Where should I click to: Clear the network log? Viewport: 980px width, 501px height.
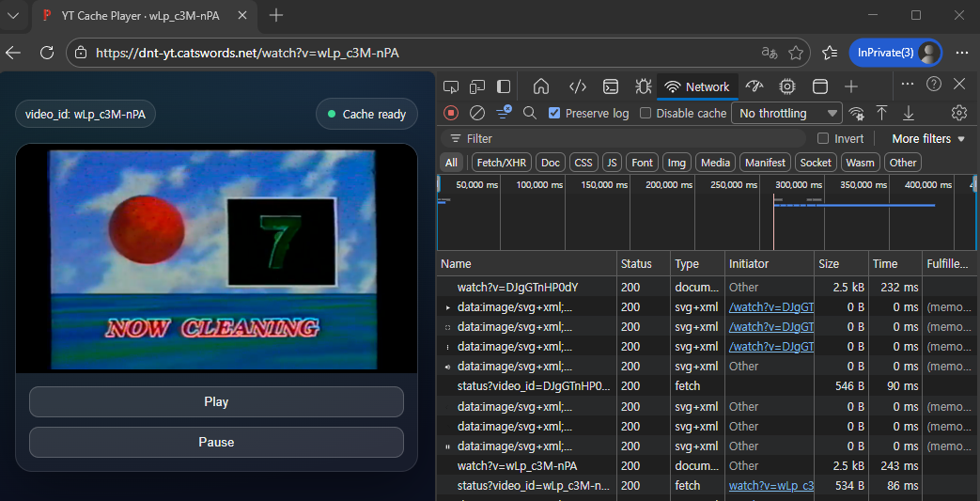[477, 113]
